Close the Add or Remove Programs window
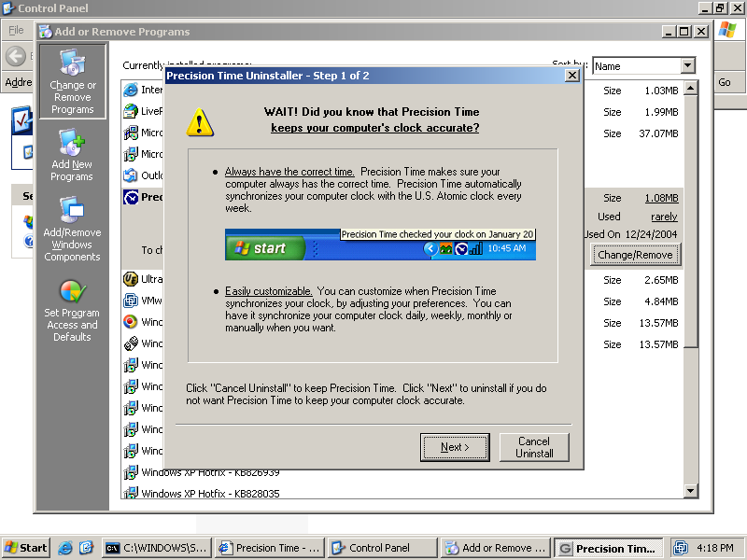The width and height of the screenshot is (747, 560). point(701,32)
